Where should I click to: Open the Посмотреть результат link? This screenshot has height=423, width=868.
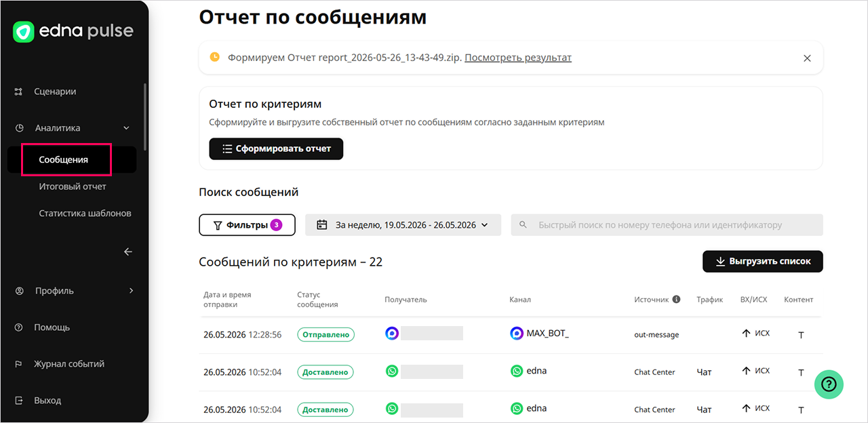(518, 58)
